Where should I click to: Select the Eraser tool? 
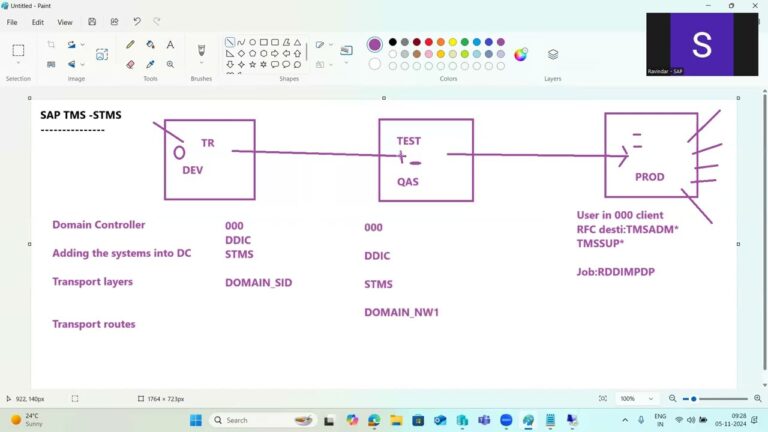(x=130, y=64)
